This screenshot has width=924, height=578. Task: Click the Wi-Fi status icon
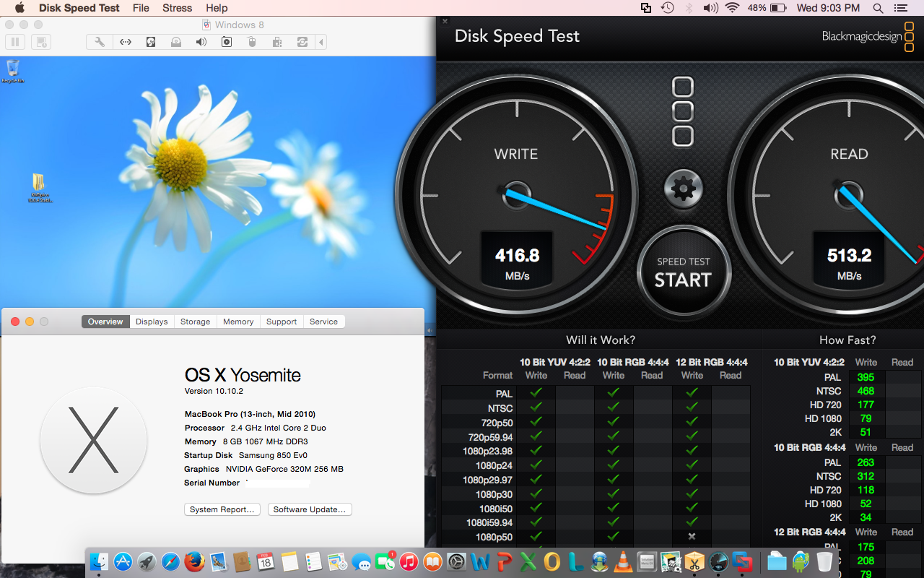[733, 8]
